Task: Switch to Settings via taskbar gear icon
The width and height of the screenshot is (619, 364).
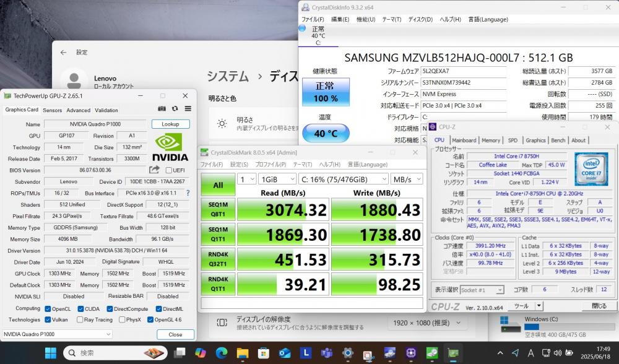Action: click(x=348, y=353)
